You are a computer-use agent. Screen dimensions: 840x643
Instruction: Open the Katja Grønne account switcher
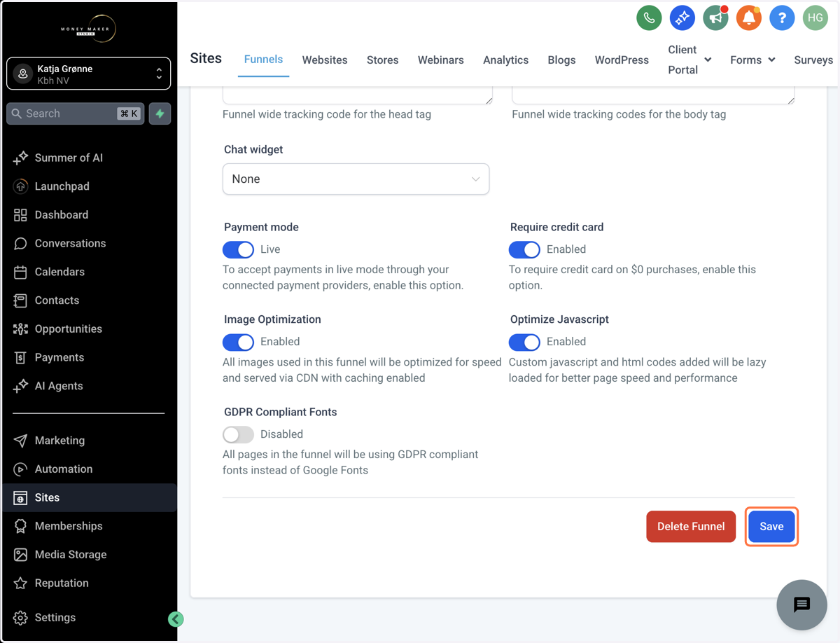coord(89,74)
